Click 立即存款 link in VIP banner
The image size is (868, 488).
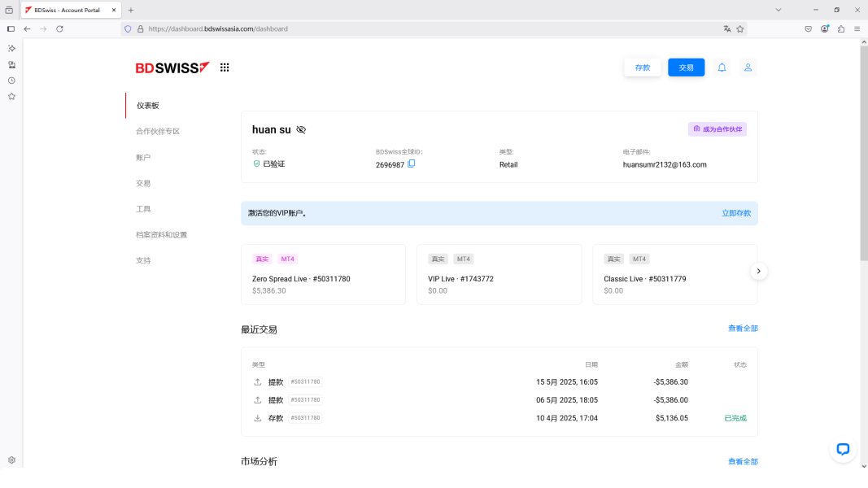tap(736, 213)
